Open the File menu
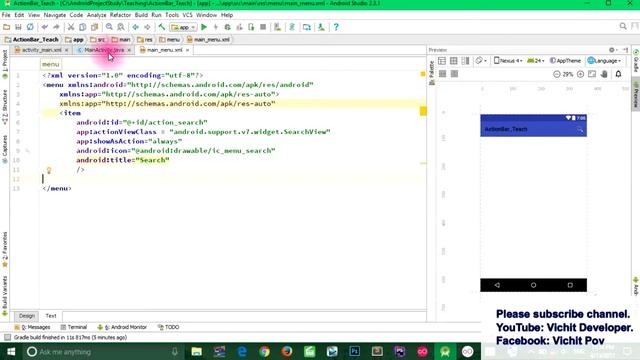Image resolution: width=640 pixels, height=360 pixels. (6, 15)
